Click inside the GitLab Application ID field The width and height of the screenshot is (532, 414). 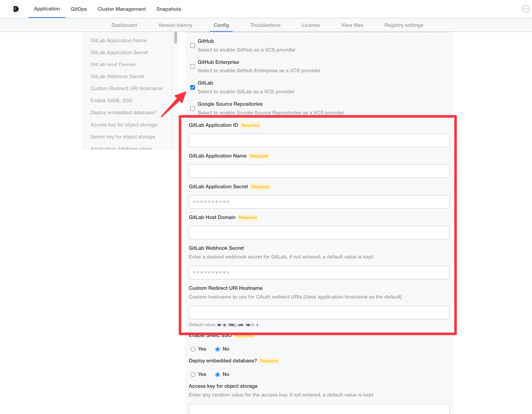[319, 140]
